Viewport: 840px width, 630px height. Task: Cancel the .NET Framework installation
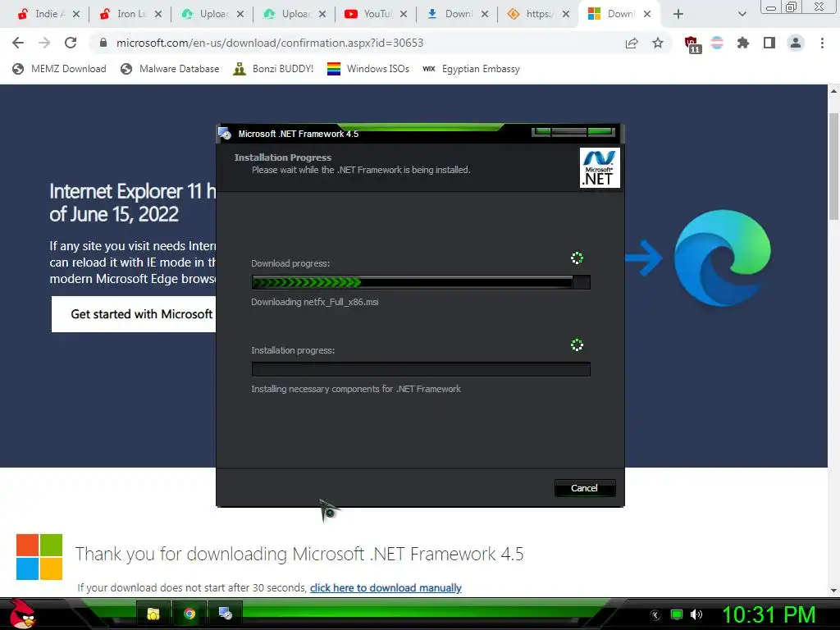pos(584,488)
